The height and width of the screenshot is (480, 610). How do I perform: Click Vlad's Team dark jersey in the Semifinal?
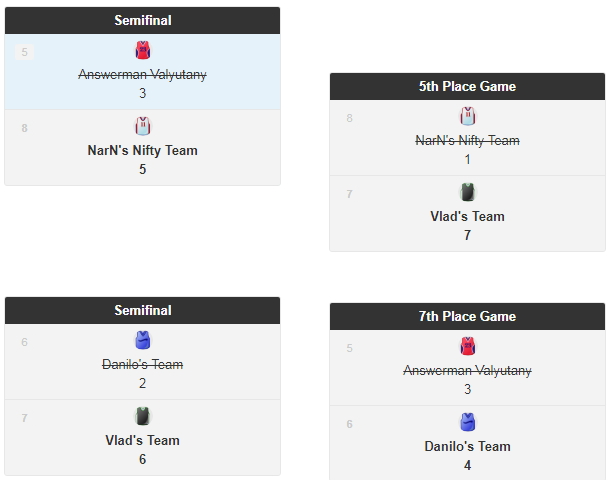click(142, 416)
